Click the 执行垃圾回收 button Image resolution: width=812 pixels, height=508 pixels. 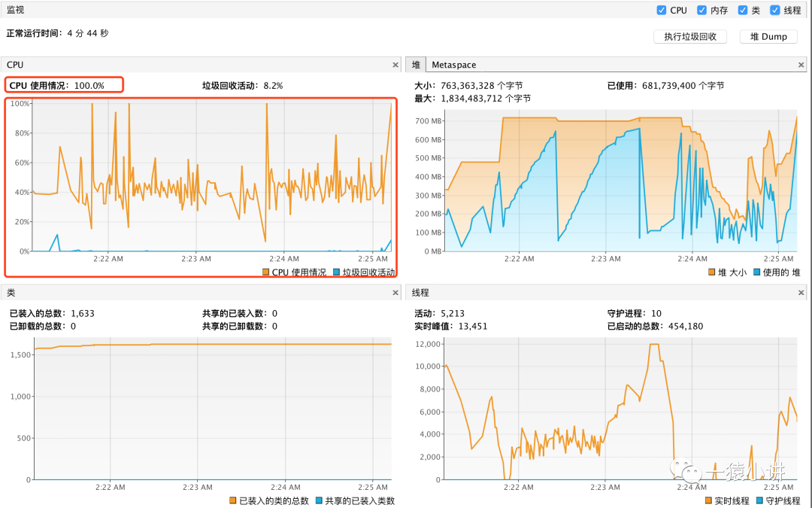(x=690, y=36)
